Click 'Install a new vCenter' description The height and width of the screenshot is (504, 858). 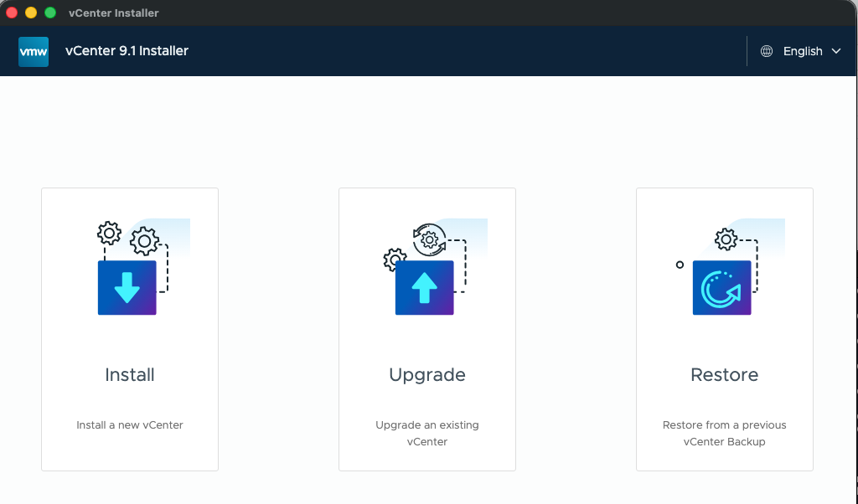[x=130, y=425]
